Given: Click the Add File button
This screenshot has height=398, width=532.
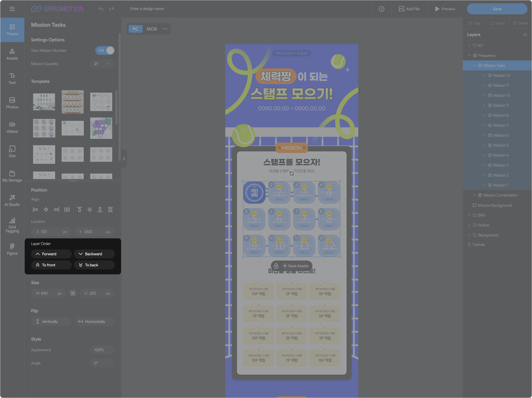Looking at the screenshot, I should coord(409,9).
